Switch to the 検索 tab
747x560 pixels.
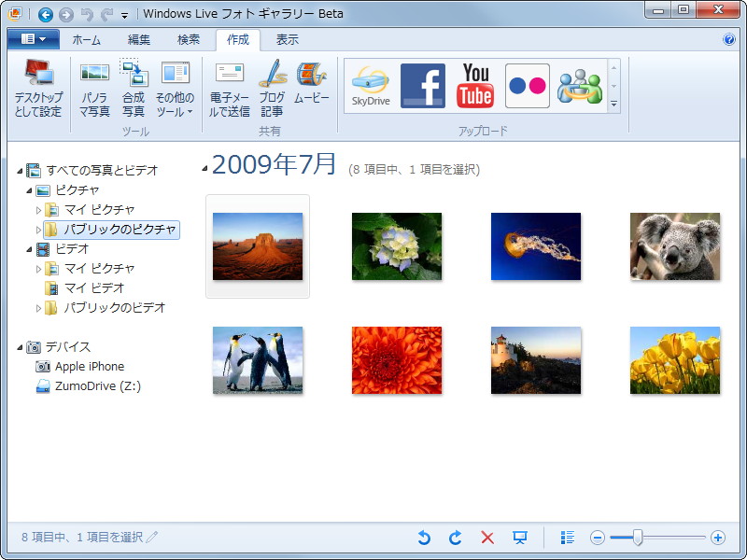click(189, 40)
